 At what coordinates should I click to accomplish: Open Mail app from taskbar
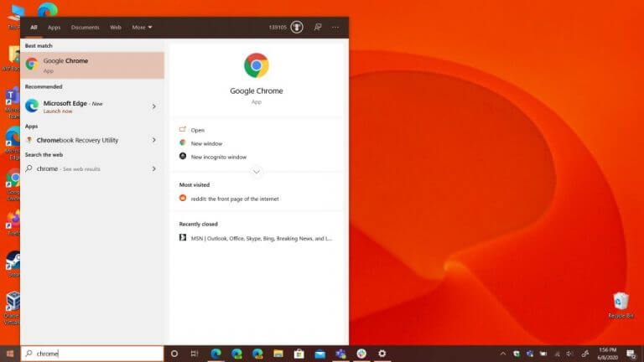click(x=320, y=354)
